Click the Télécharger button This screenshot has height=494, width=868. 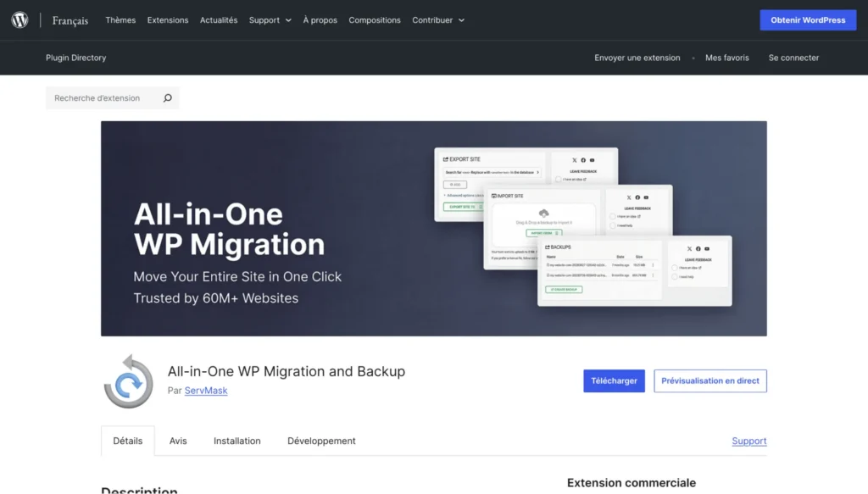pyautogui.click(x=614, y=380)
